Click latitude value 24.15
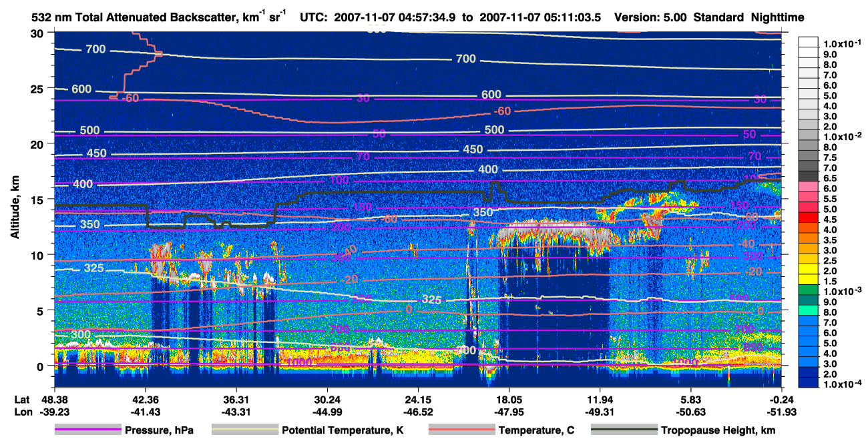 click(418, 400)
